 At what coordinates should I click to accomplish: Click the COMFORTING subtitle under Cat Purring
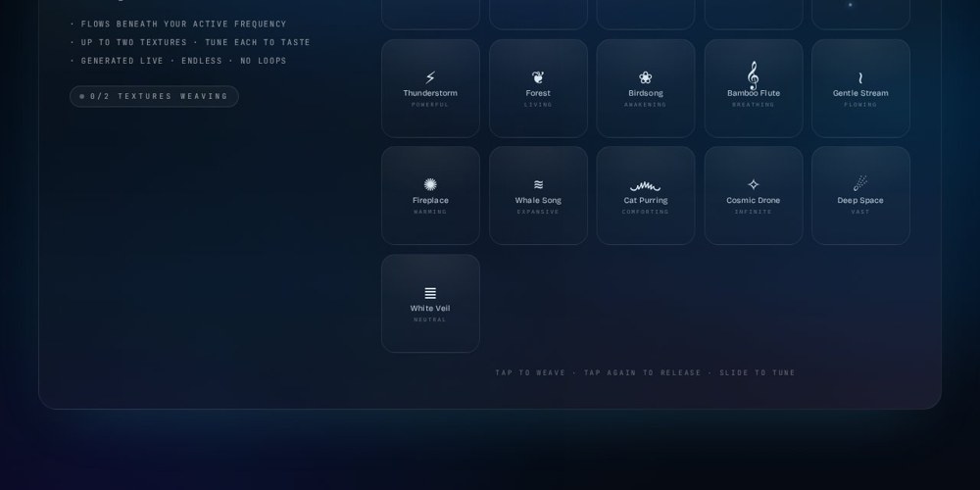point(646,212)
